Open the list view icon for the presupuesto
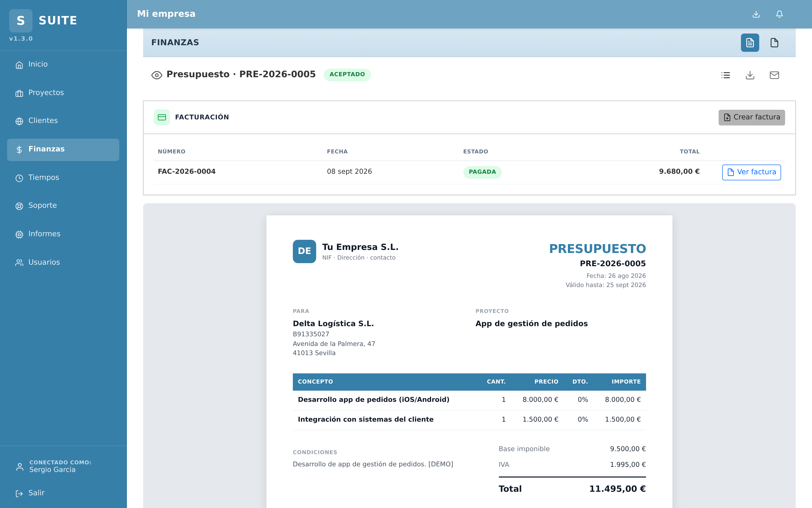Image resolution: width=812 pixels, height=508 pixels. 726,75
